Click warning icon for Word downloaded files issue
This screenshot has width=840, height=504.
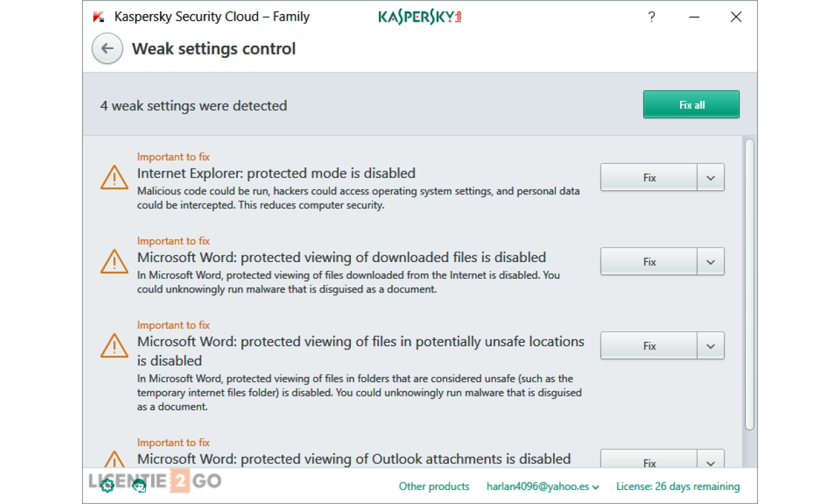click(x=114, y=261)
